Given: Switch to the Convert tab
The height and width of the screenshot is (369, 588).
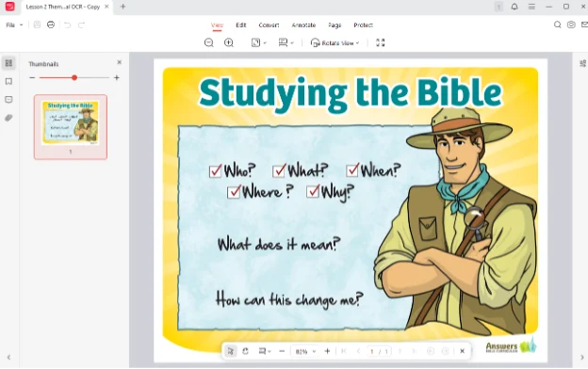Looking at the screenshot, I should [269, 25].
